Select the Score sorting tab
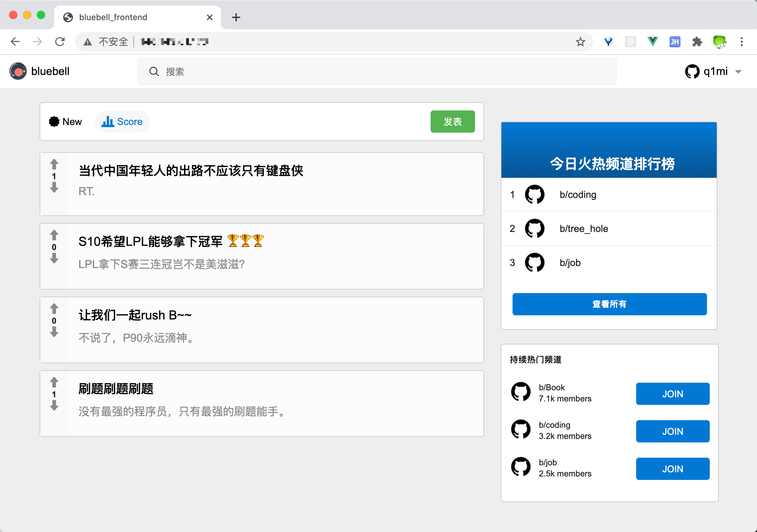 click(122, 122)
